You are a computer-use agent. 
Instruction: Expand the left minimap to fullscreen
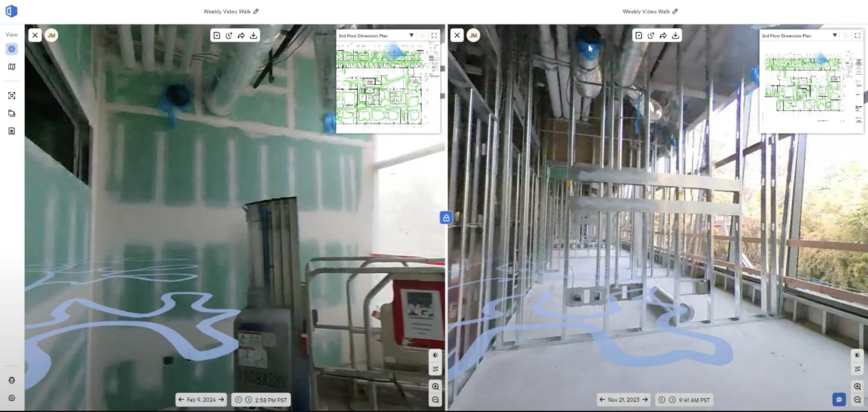coord(434,35)
